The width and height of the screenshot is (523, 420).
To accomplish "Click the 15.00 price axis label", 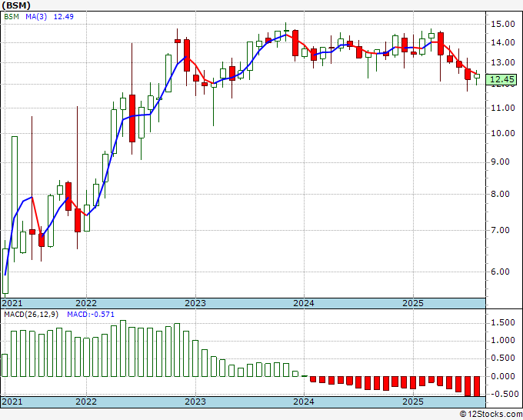I will 503,24.
